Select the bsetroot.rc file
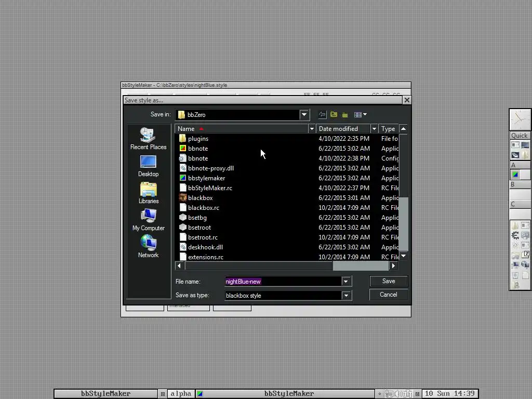This screenshot has height=399, width=532. (x=203, y=237)
